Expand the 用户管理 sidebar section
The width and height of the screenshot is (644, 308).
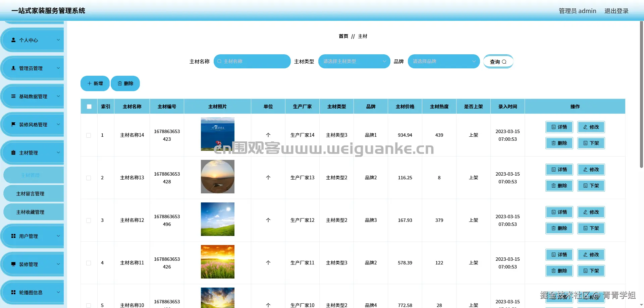point(34,236)
